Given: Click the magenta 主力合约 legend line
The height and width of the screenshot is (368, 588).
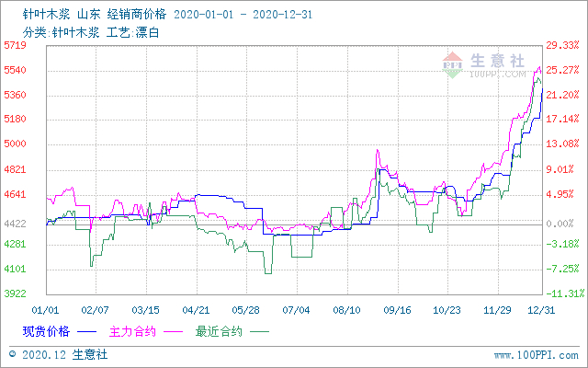Looking at the screenshot, I should (175, 330).
